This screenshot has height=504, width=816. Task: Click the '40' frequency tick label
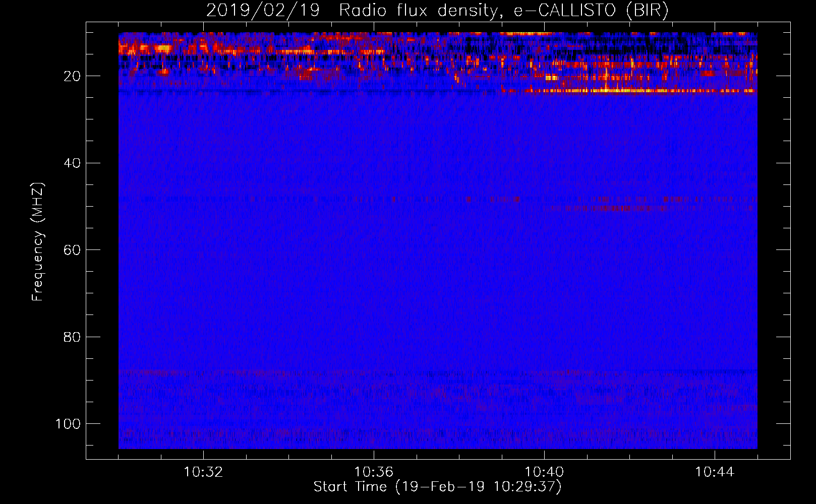[72, 163]
